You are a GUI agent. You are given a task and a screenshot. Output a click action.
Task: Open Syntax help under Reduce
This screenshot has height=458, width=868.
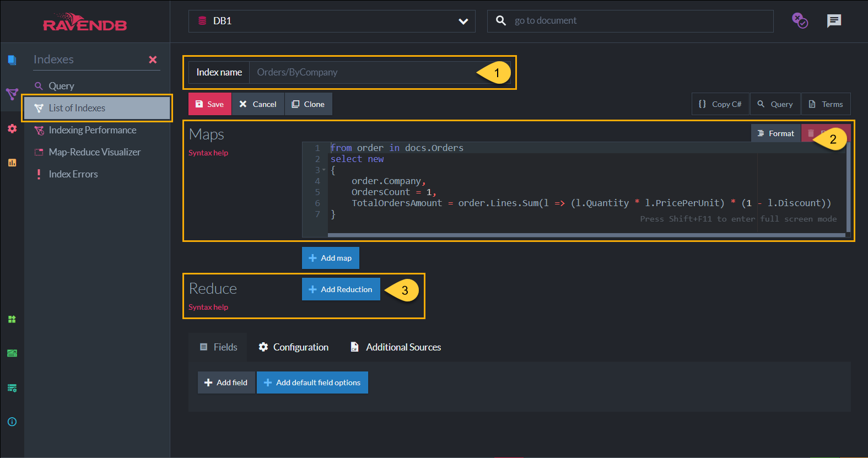pos(208,307)
